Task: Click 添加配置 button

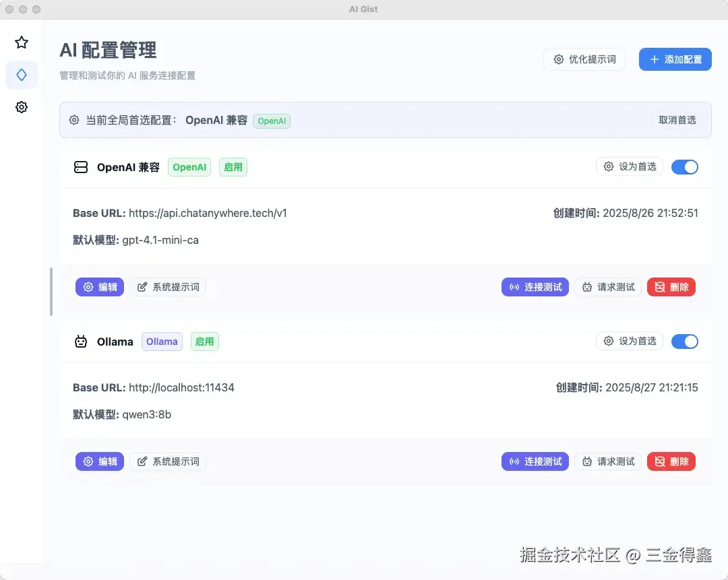Action: click(675, 59)
